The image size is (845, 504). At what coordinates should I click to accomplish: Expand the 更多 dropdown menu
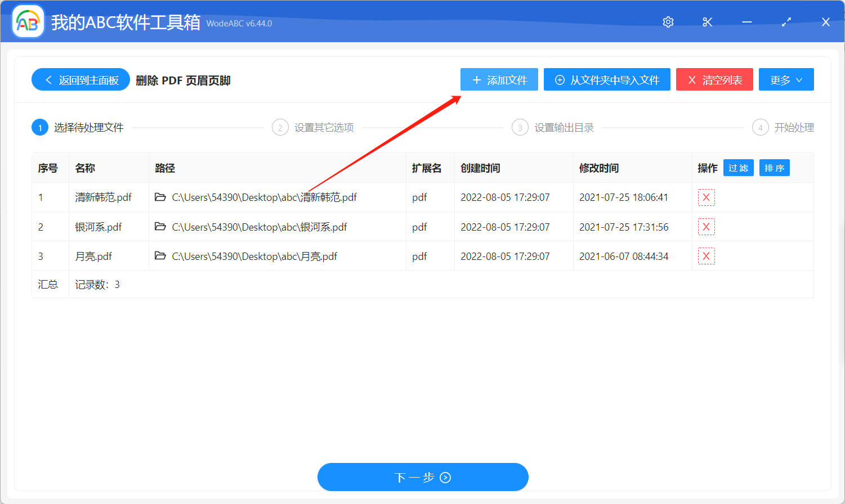(786, 79)
